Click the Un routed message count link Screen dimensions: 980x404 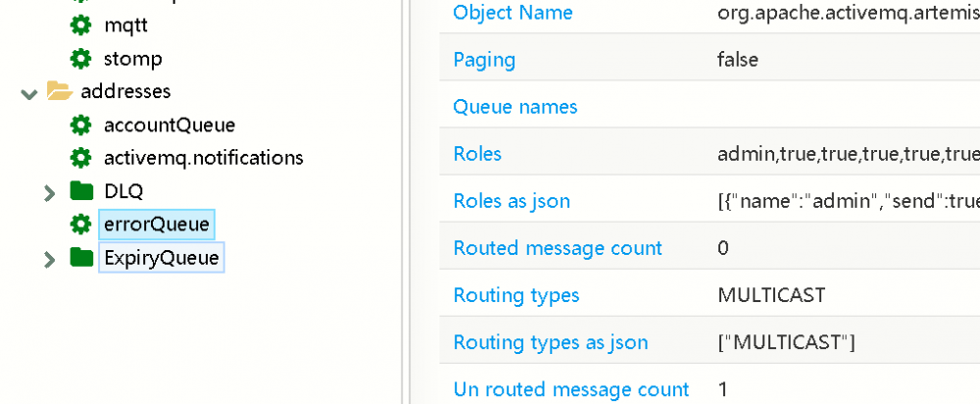[x=571, y=389]
